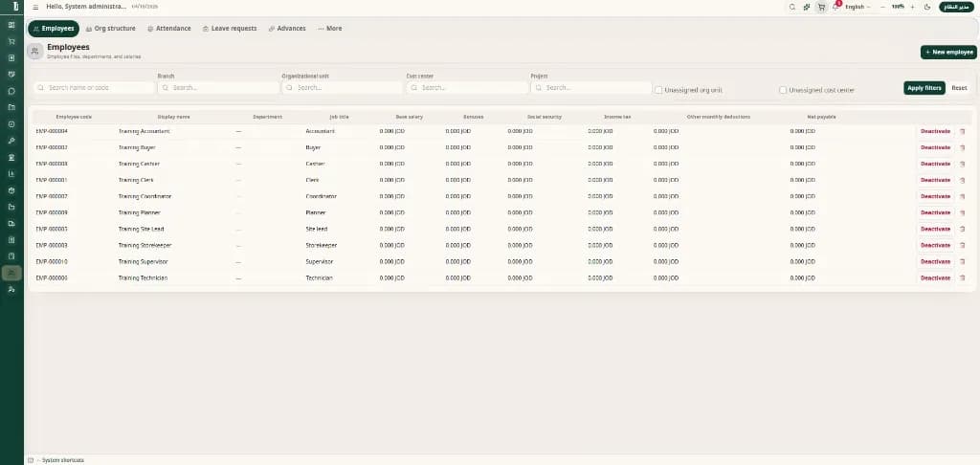
Task: Click the Display name column header
Action: [x=174, y=117]
